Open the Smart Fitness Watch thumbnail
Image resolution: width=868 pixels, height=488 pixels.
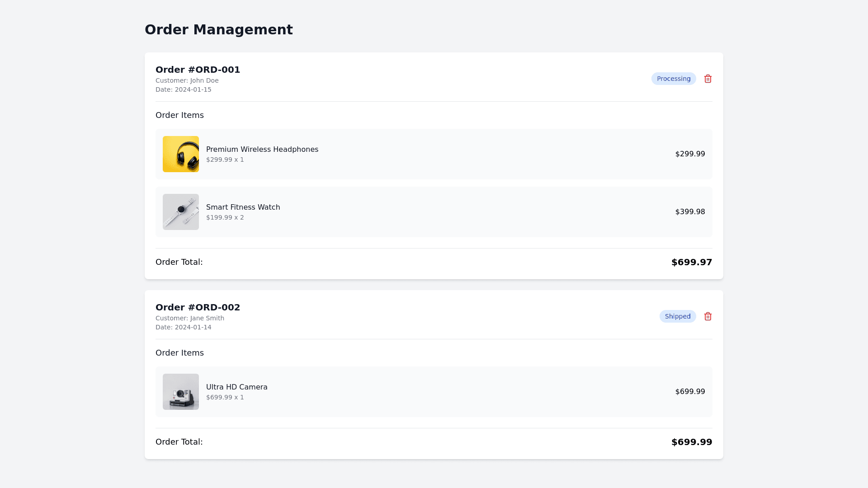pyautogui.click(x=181, y=212)
